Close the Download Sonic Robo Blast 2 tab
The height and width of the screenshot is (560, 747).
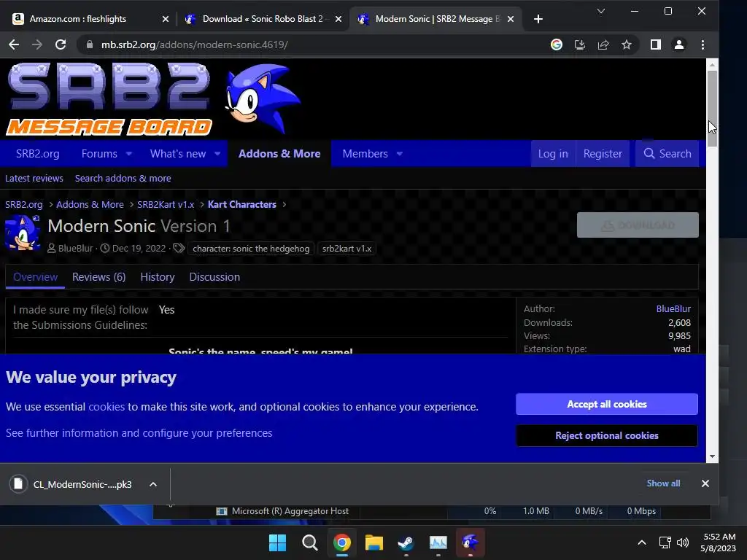(x=338, y=19)
